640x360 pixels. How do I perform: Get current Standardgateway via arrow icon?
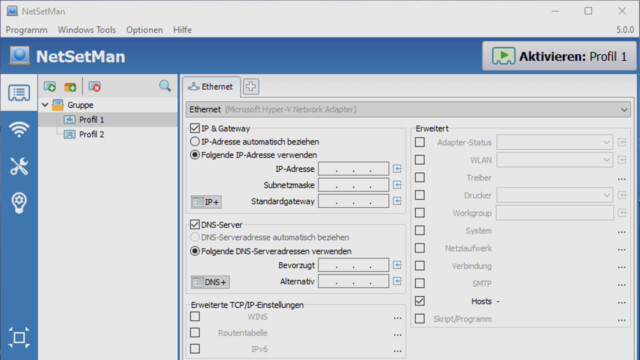point(397,201)
